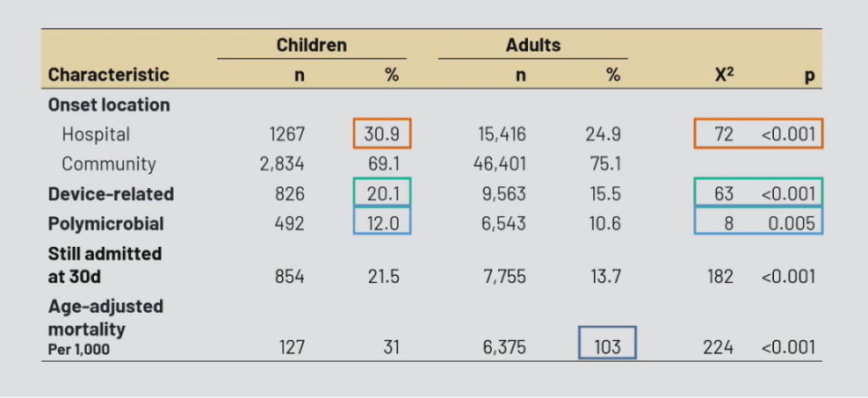Screen dimensions: 868x398
Task: Select the Device-related row label
Action: pyautogui.click(x=110, y=194)
